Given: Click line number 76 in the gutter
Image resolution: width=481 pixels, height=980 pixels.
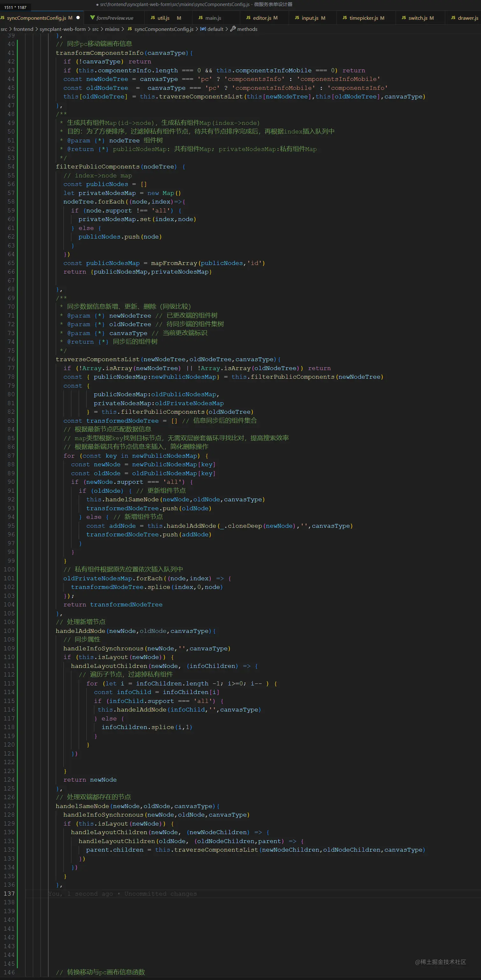Looking at the screenshot, I should click(x=11, y=359).
